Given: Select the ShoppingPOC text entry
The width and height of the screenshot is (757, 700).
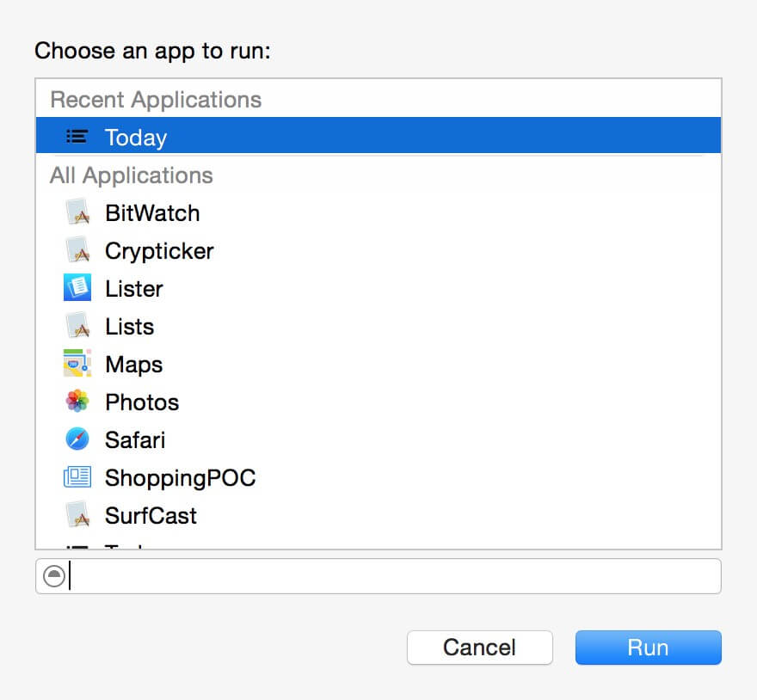Looking at the screenshot, I should coord(181,477).
